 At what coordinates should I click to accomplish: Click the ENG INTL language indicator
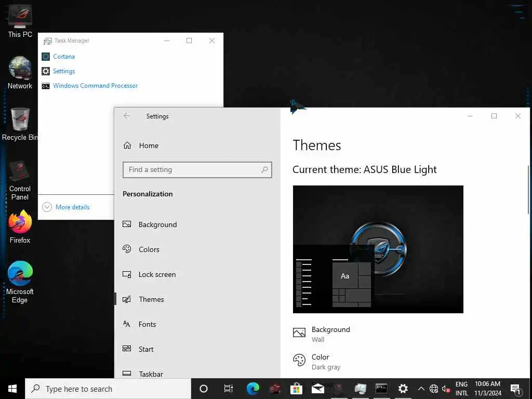point(461,389)
